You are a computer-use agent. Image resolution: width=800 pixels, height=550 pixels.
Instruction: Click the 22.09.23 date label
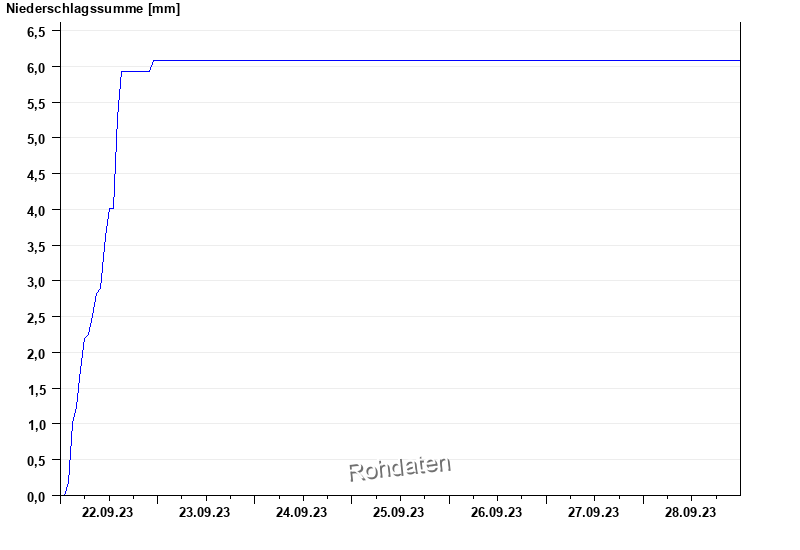coord(107,512)
